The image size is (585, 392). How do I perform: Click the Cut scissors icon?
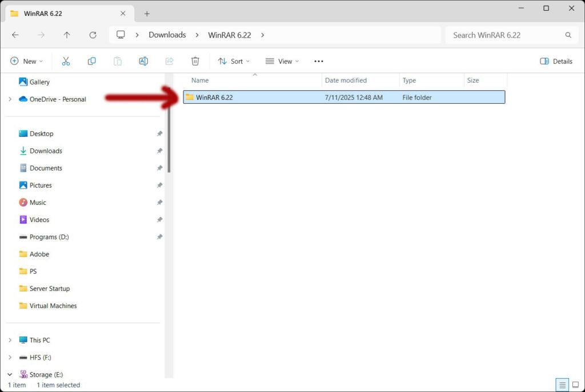point(66,61)
